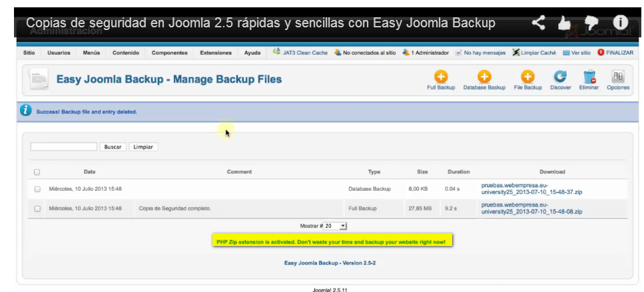Viewport: 644px width, 292px height.
Task: Download the 15-48-37.zip backup file
Action: coord(532,189)
